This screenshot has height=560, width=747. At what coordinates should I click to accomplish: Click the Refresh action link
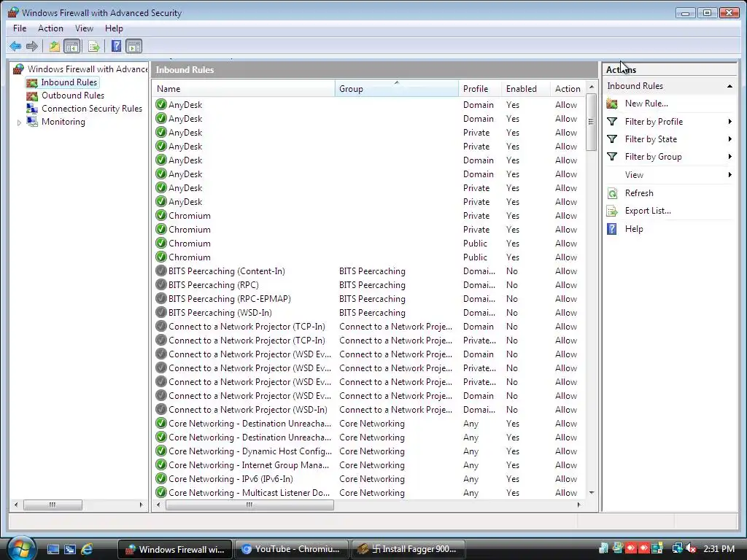[639, 193]
